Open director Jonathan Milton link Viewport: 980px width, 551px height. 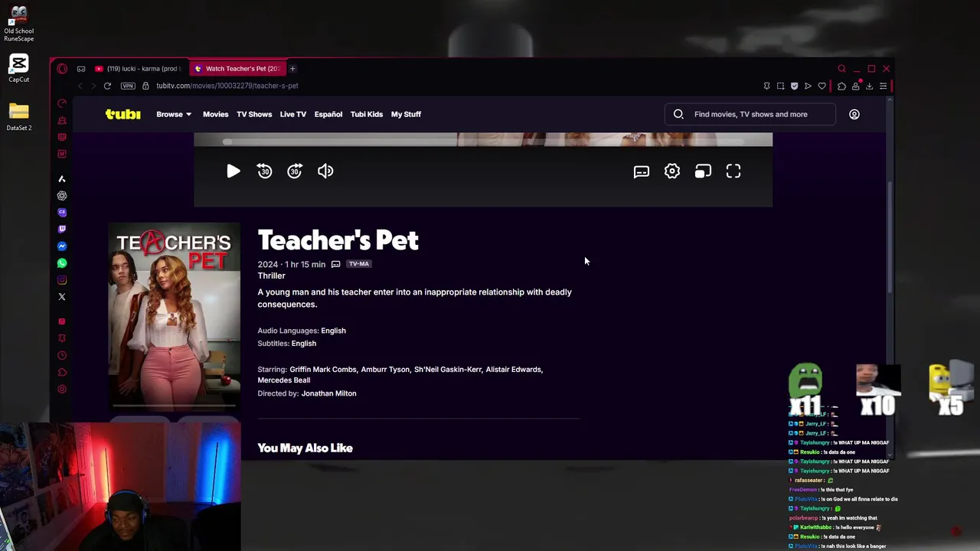pyautogui.click(x=328, y=393)
